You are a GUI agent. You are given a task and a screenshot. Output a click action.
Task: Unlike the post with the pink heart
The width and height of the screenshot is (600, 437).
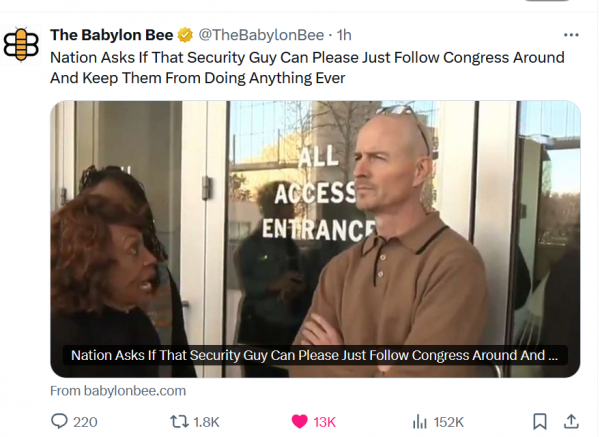point(299,422)
